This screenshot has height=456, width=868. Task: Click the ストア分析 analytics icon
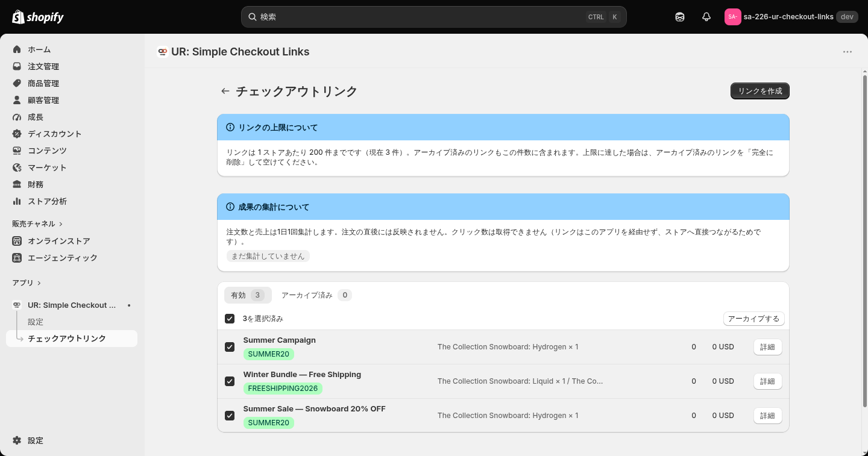tap(17, 201)
